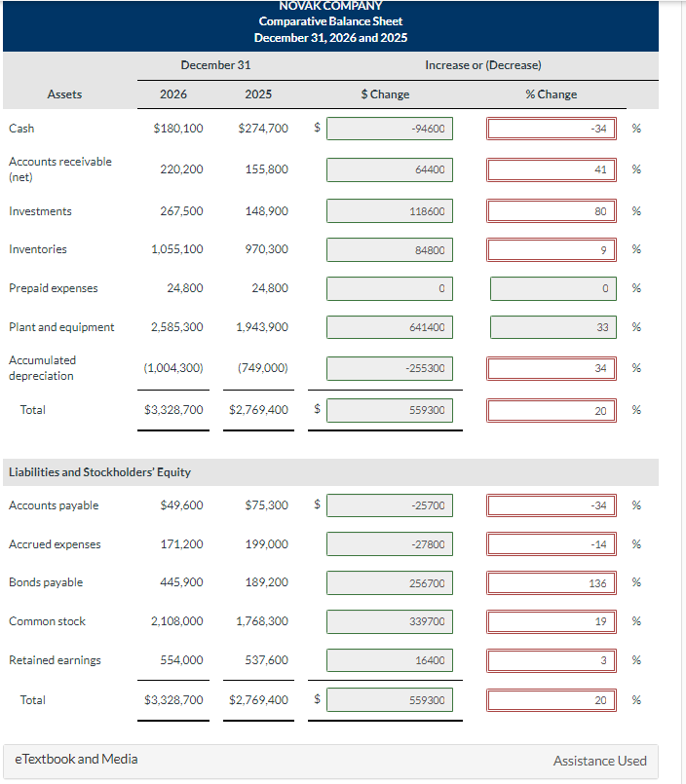Click the Cash % Change input field
This screenshot has height=784, width=686.
551,129
